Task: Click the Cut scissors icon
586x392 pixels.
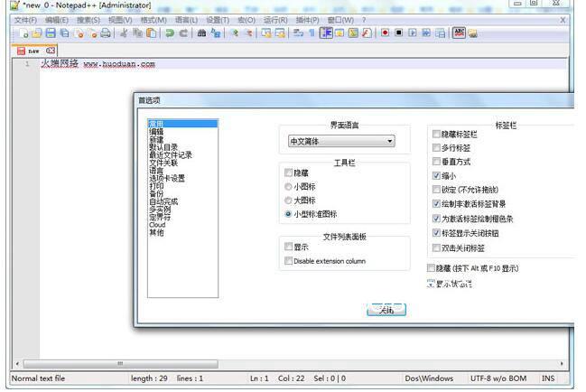Action: [124, 33]
